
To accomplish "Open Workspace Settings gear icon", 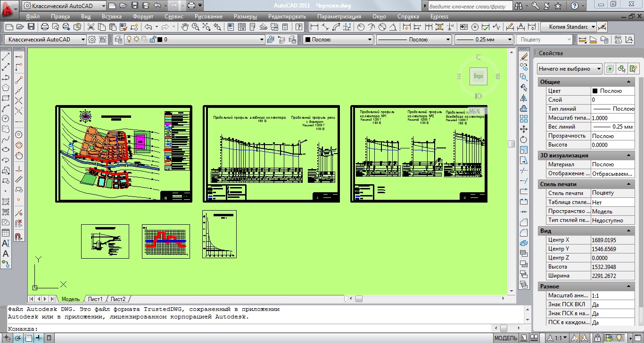I will click(x=92, y=40).
